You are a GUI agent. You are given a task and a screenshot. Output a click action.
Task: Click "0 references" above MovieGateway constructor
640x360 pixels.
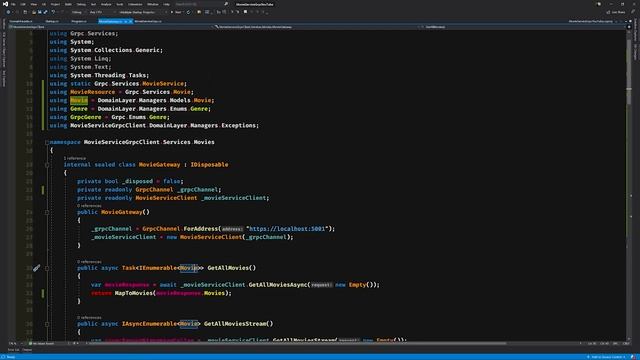pyautogui.click(x=89, y=206)
